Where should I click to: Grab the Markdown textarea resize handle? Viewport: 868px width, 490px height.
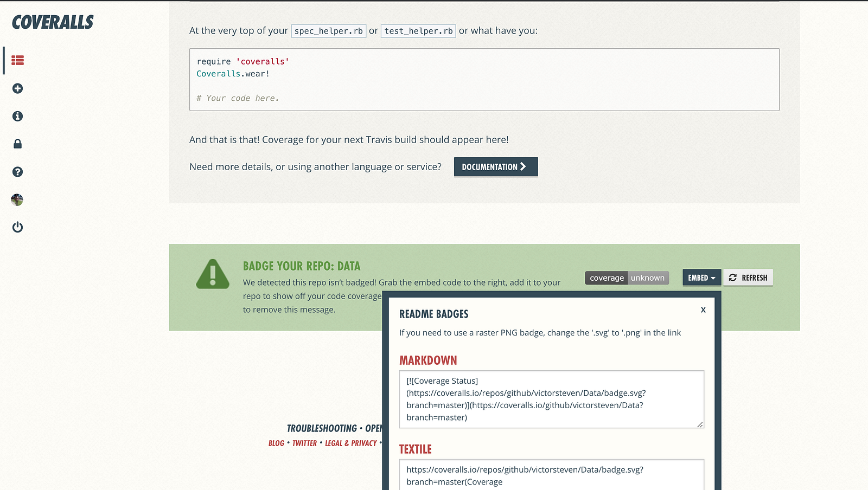click(700, 424)
